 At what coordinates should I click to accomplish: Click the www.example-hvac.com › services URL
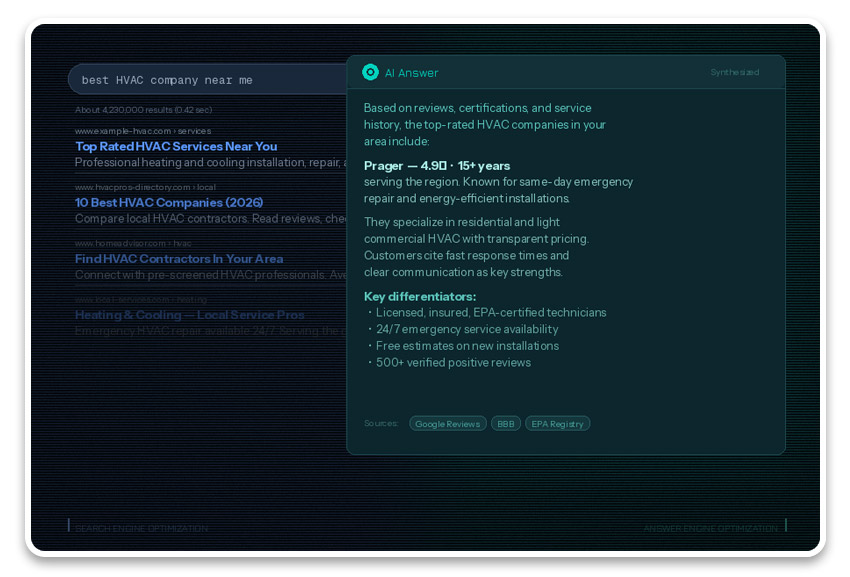point(143,131)
